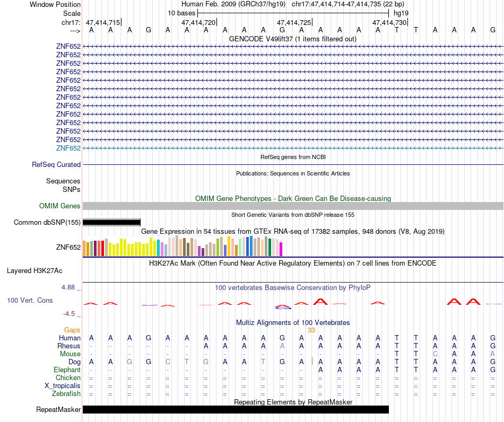Click the ZNF652 label beside the expression chart
This screenshot has height=422, width=504.
tap(68, 247)
